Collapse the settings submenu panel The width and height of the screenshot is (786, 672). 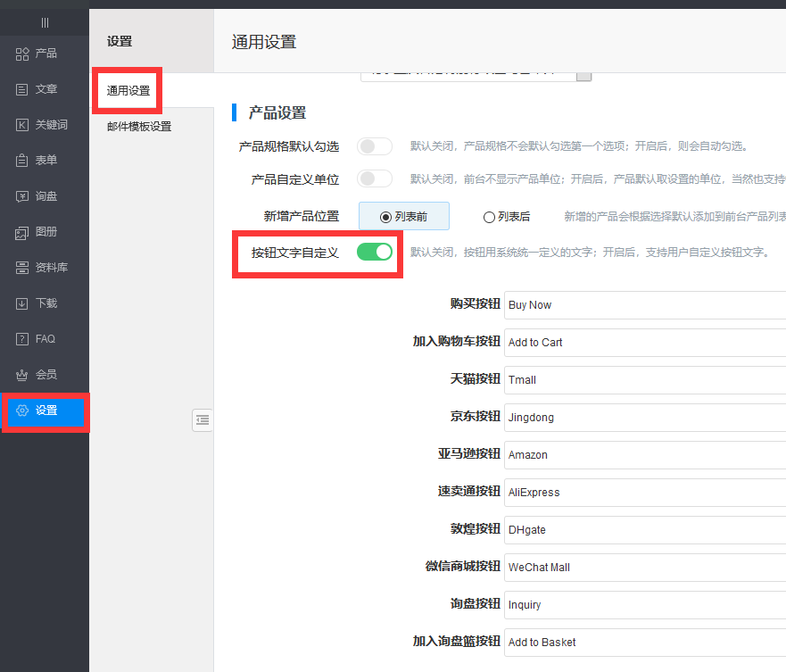click(x=203, y=419)
